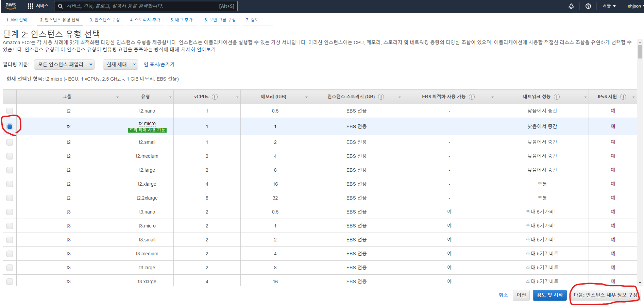Select the t3.medium row checkbox

10,254
